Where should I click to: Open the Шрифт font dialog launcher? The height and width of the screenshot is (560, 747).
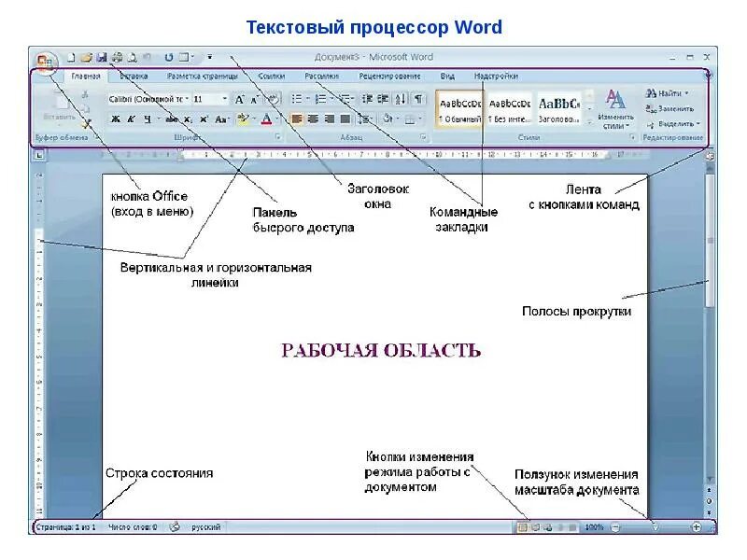pyautogui.click(x=278, y=137)
